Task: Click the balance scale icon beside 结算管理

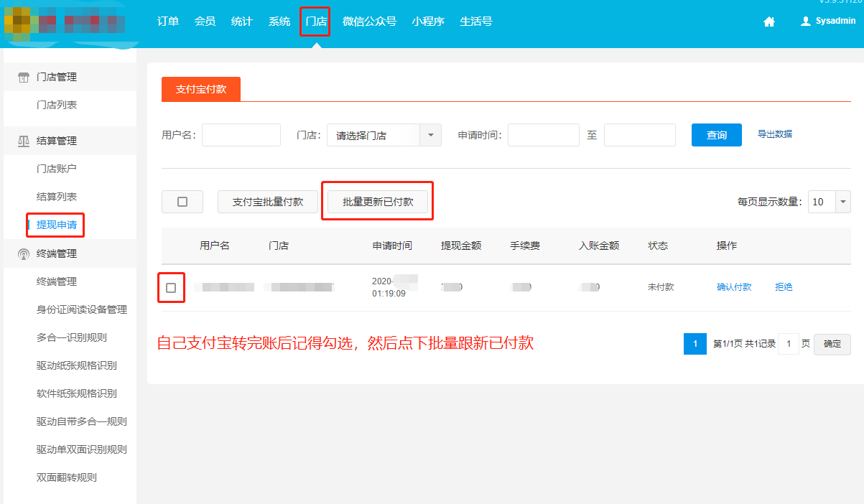Action: point(24,141)
